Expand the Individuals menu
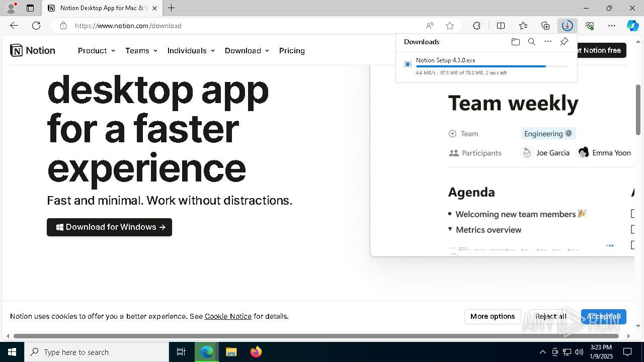Viewport: 644px width, 362px height. point(191,51)
